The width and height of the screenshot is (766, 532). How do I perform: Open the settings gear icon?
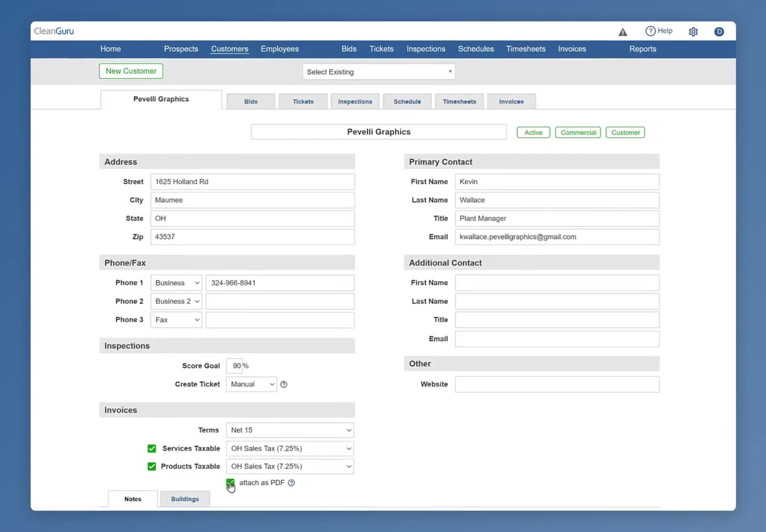693,32
